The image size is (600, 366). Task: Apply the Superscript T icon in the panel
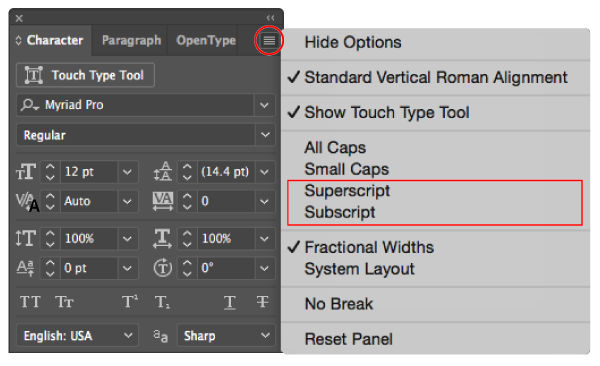pyautogui.click(x=130, y=302)
